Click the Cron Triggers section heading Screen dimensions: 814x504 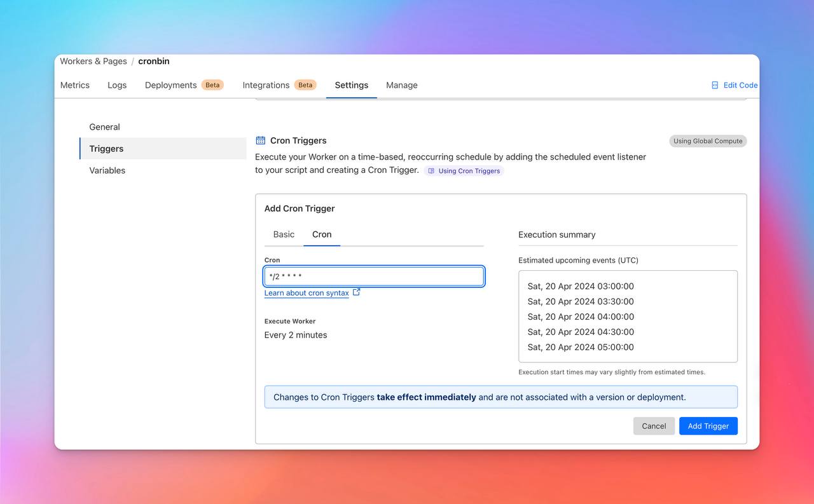298,140
